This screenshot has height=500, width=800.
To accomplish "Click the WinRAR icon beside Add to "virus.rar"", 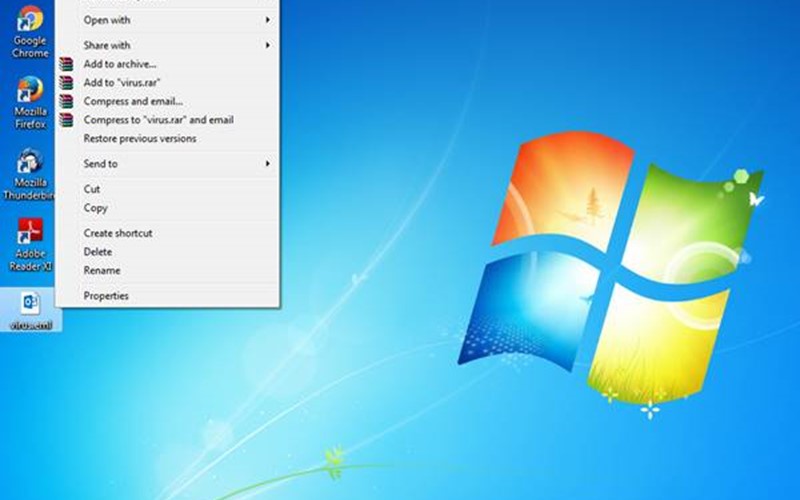I will click(x=66, y=83).
